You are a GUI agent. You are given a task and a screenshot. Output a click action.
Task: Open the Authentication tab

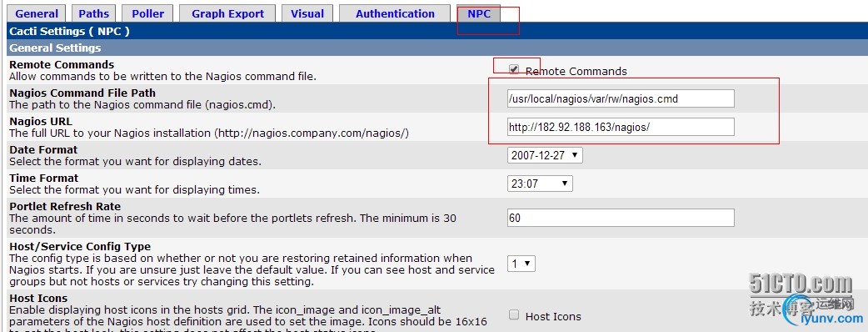tap(395, 14)
